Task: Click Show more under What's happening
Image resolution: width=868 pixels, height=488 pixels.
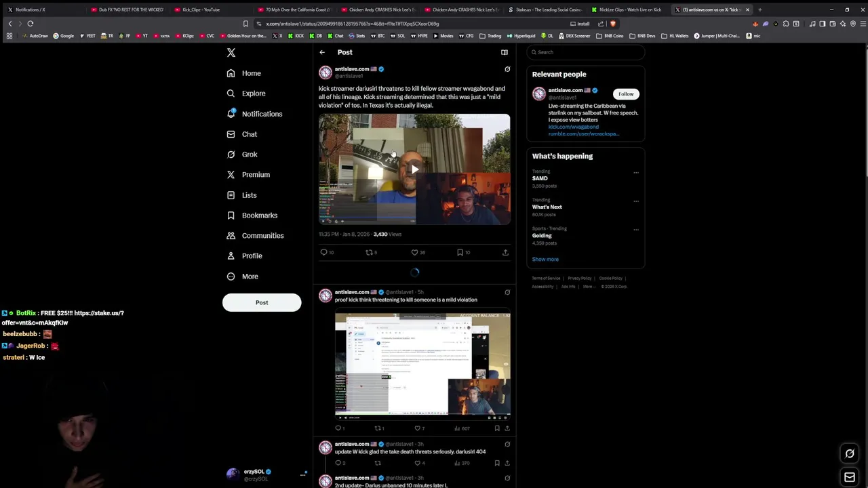Action: [545, 259]
